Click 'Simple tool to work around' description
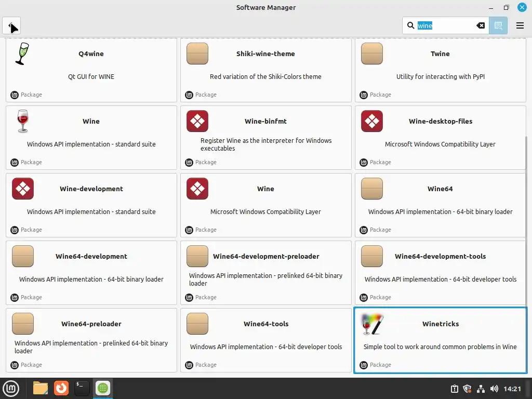This screenshot has height=399, width=532. pyautogui.click(x=440, y=347)
